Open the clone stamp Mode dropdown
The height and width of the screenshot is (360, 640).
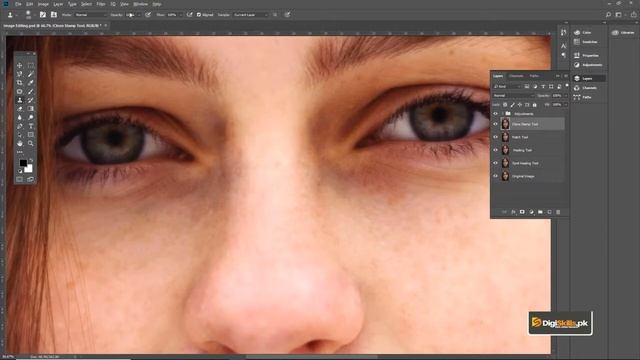pyautogui.click(x=91, y=15)
